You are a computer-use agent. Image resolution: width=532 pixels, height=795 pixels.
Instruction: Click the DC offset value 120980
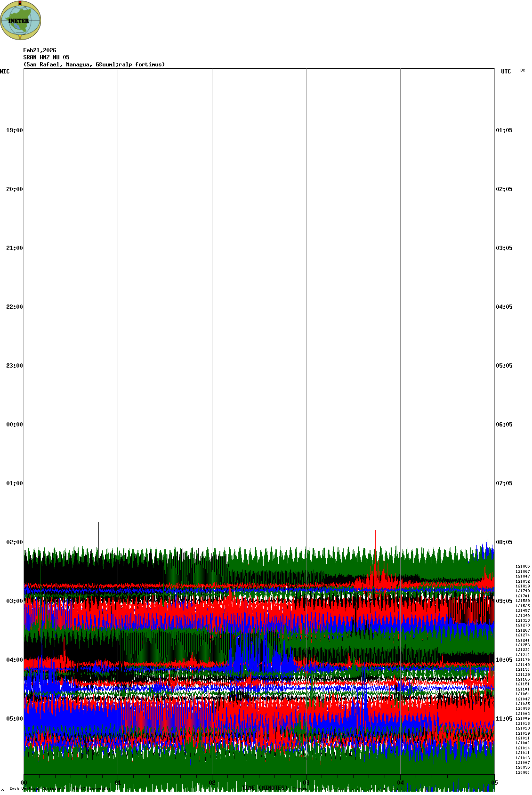pos(523,772)
